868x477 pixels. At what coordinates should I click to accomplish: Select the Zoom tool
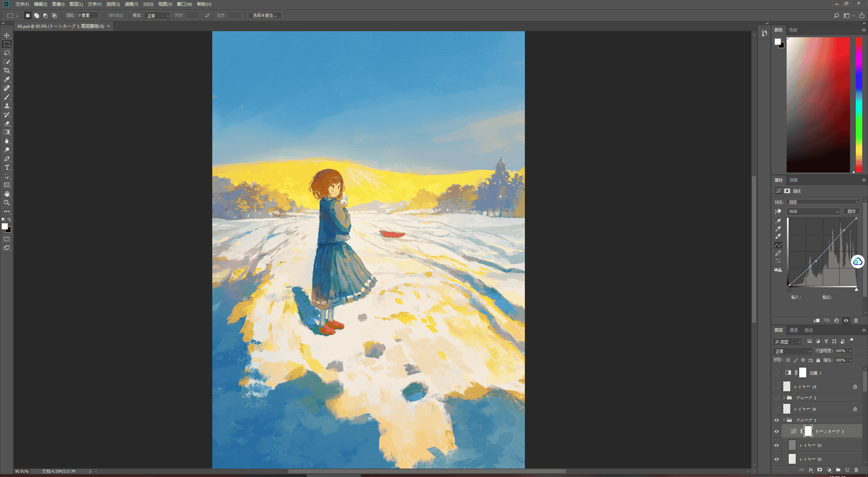[x=7, y=203]
